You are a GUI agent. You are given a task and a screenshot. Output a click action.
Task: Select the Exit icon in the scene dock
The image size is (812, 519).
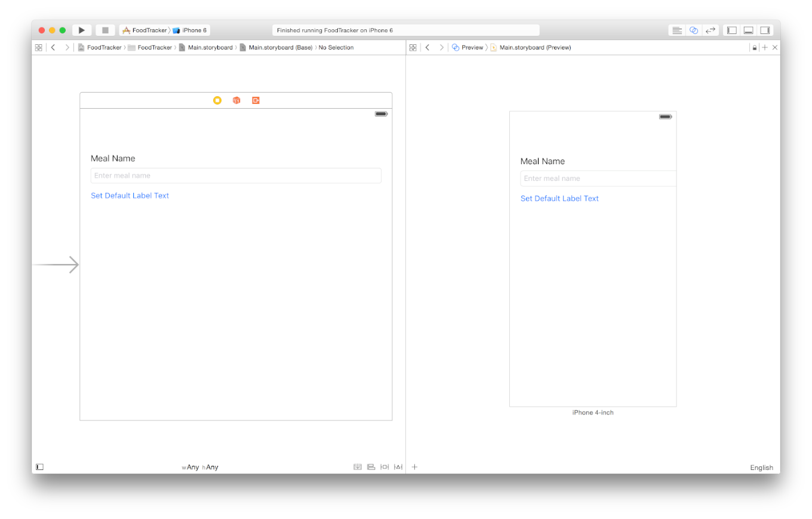pos(256,100)
